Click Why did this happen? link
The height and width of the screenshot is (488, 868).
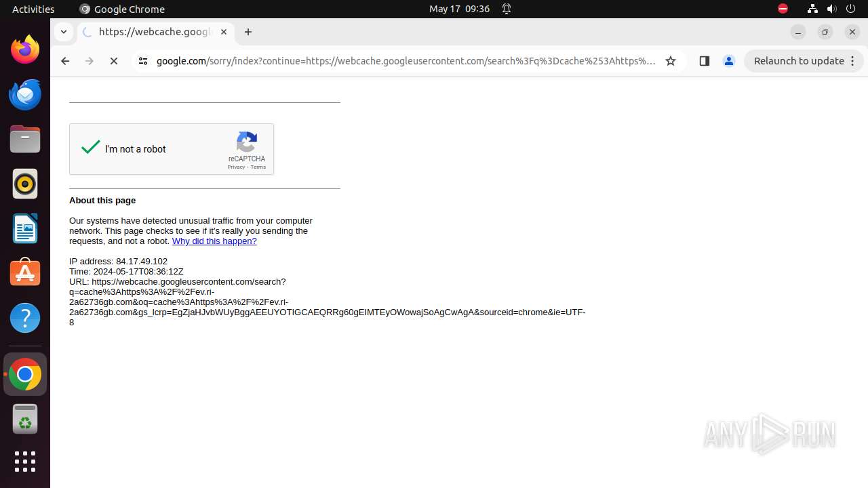214,241
